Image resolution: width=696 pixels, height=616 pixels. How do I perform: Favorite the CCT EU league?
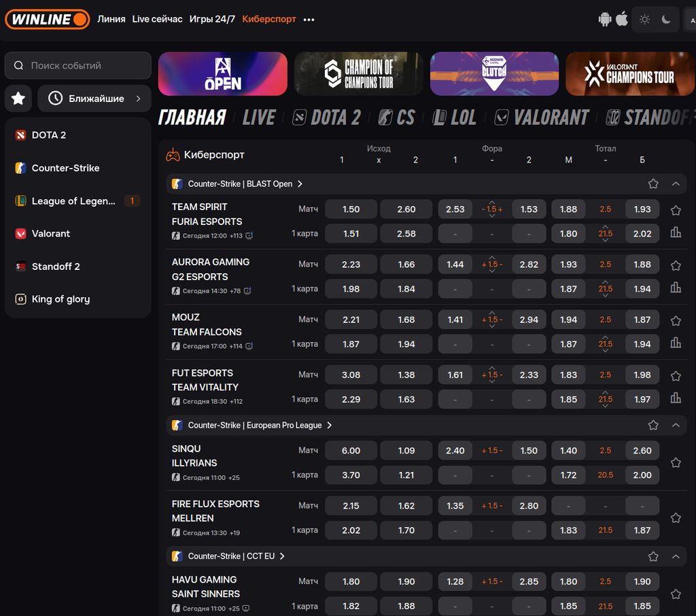pyautogui.click(x=653, y=556)
